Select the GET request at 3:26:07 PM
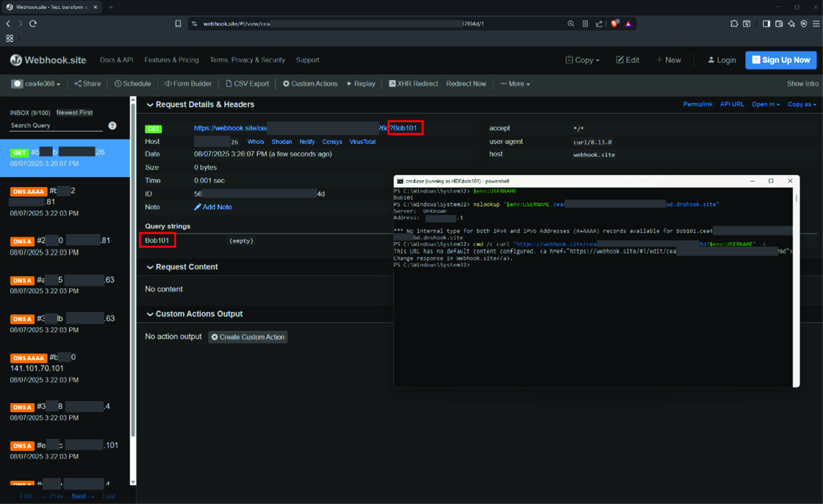This screenshot has width=823, height=504. click(x=64, y=158)
